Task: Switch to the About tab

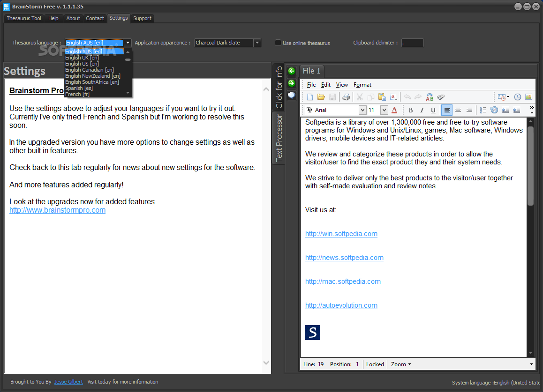Action: click(73, 18)
